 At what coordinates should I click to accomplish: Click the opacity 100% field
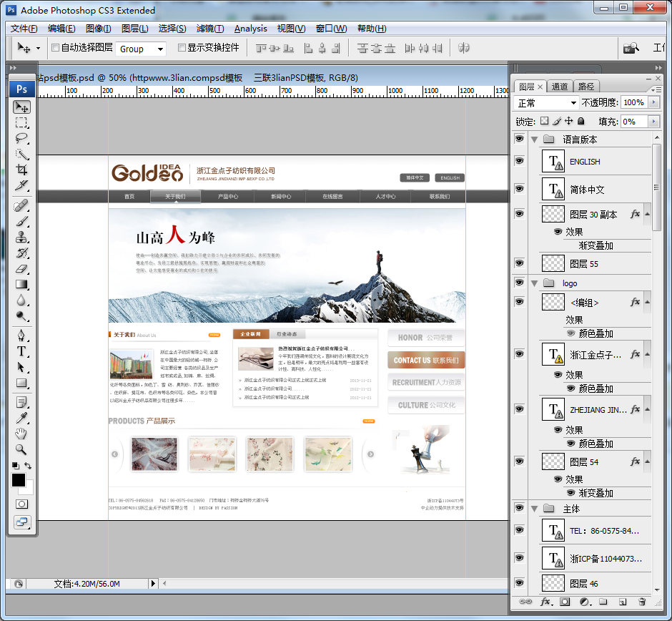[x=634, y=102]
